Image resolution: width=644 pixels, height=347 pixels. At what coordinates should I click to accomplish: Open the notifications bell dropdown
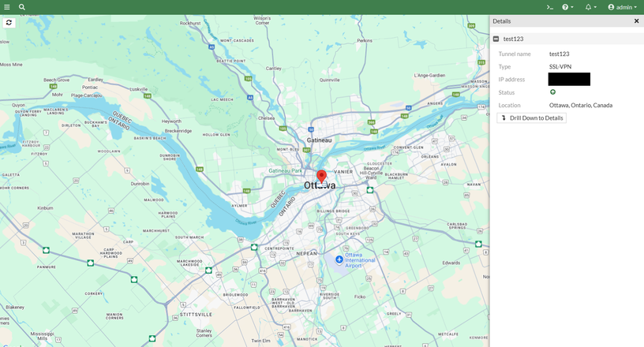point(590,7)
